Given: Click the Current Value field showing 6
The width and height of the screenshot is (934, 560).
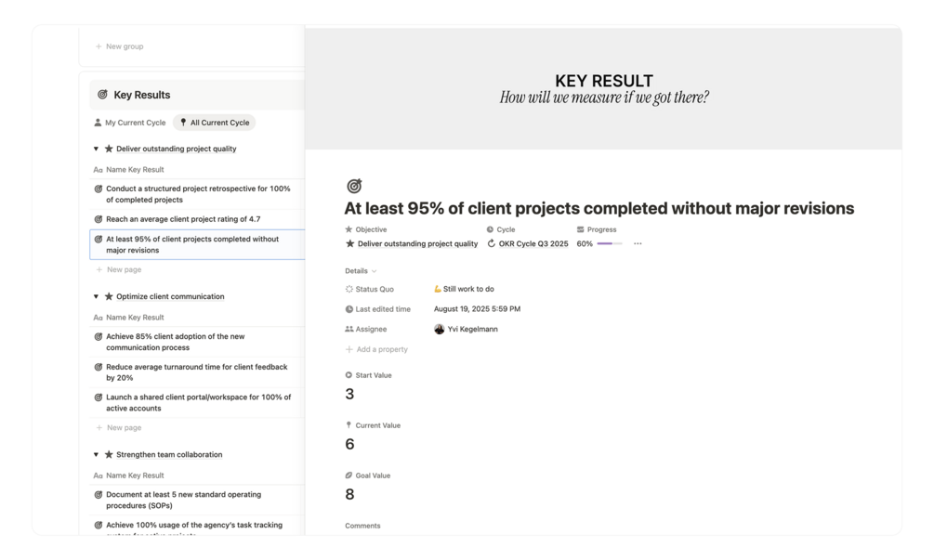Looking at the screenshot, I should pos(349,445).
